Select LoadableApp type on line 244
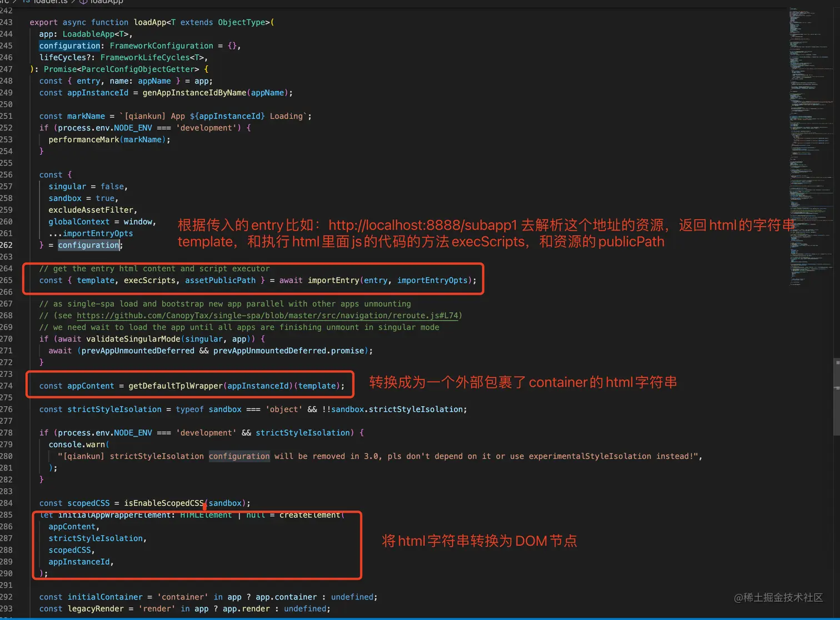 [88, 34]
